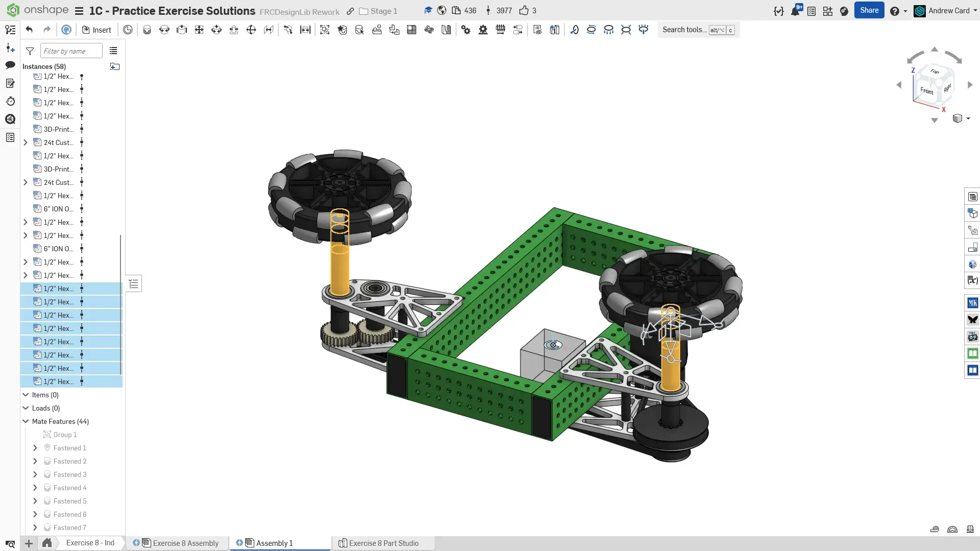Viewport: 980px width, 551px height.
Task: Collapse the Items section in the tree
Action: pyautogui.click(x=26, y=395)
